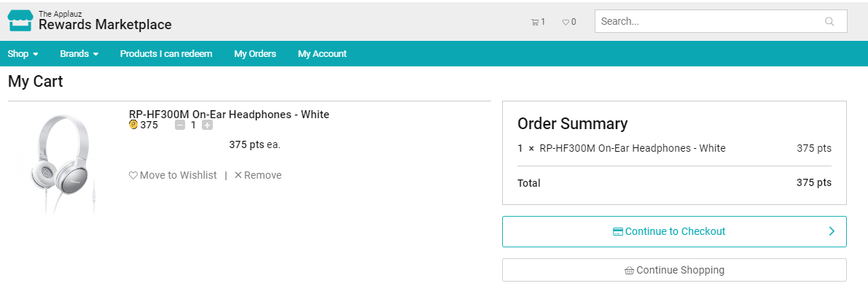Go to My Orders
This screenshot has height=294, width=868.
[255, 54]
